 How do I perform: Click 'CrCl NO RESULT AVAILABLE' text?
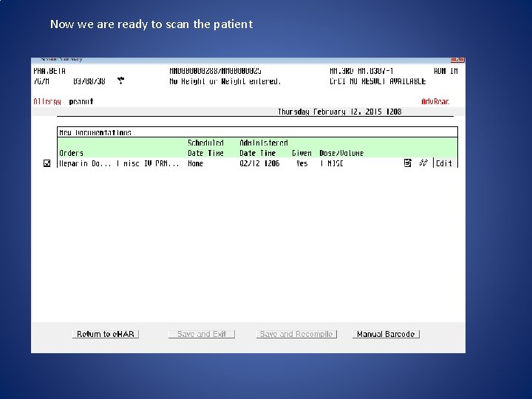[378, 81]
